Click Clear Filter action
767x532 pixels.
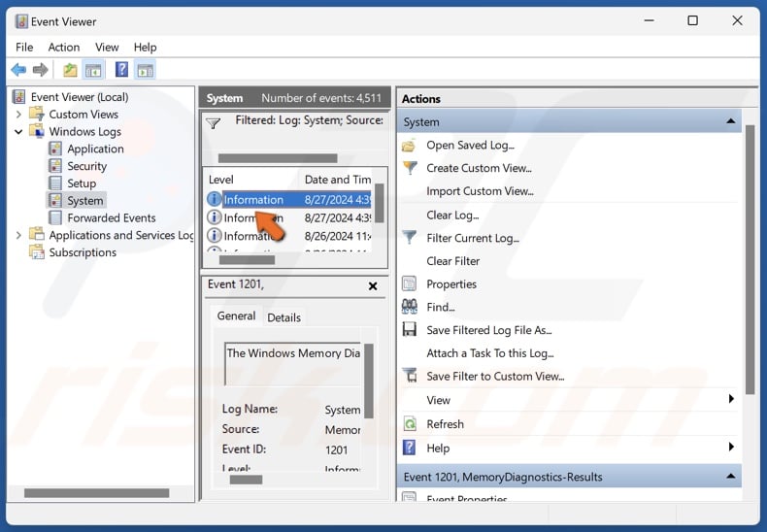(453, 261)
